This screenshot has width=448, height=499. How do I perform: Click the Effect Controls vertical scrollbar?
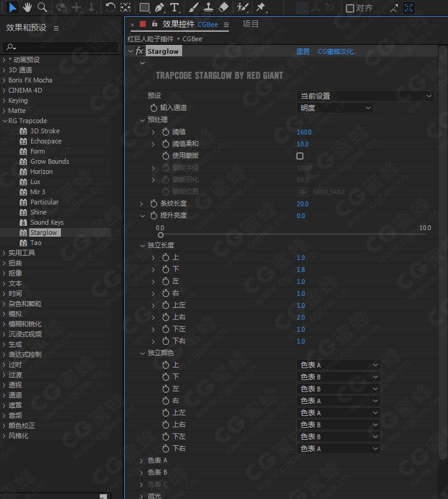[443, 253]
